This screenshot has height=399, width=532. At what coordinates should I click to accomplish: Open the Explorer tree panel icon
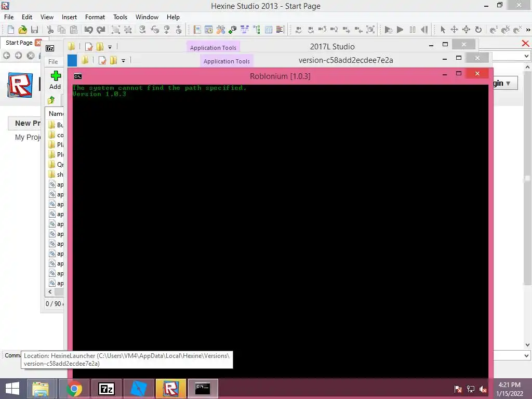click(x=257, y=30)
